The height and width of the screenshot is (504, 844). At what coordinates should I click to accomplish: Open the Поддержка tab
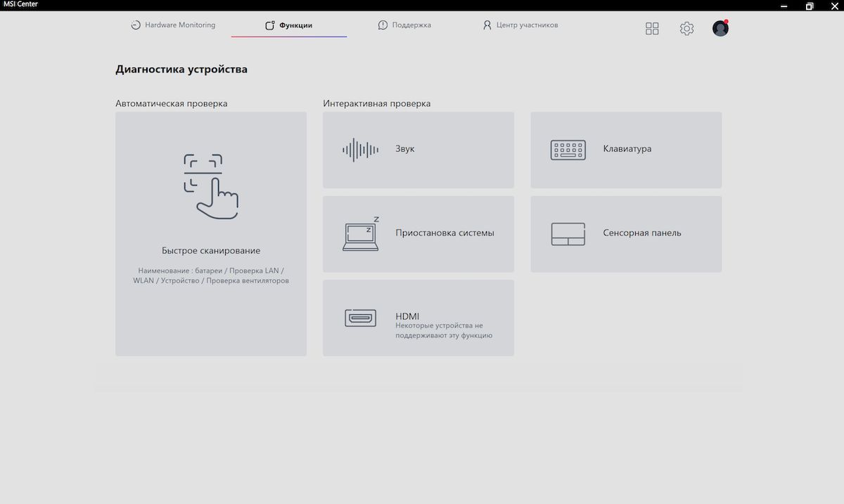tap(404, 25)
